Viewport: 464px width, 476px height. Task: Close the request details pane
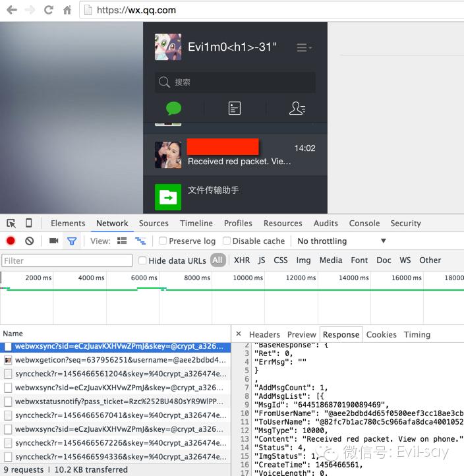239,334
